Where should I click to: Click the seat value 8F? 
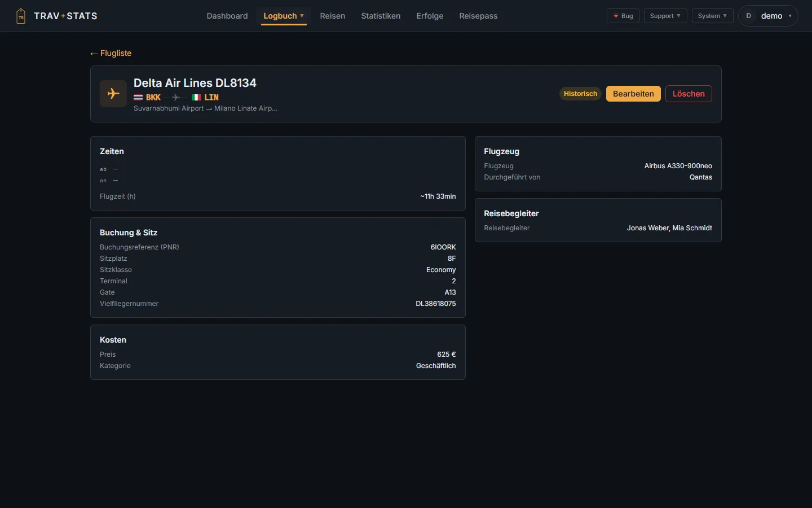pos(452,259)
